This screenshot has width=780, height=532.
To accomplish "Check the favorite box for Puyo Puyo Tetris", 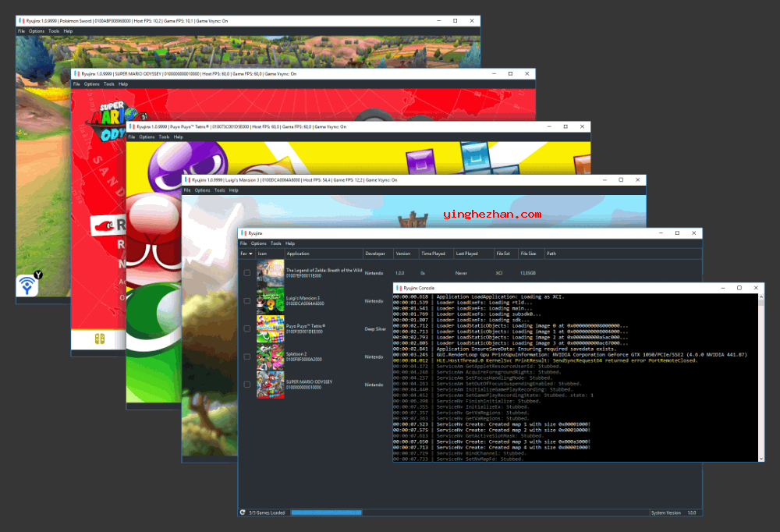I will 246,328.
